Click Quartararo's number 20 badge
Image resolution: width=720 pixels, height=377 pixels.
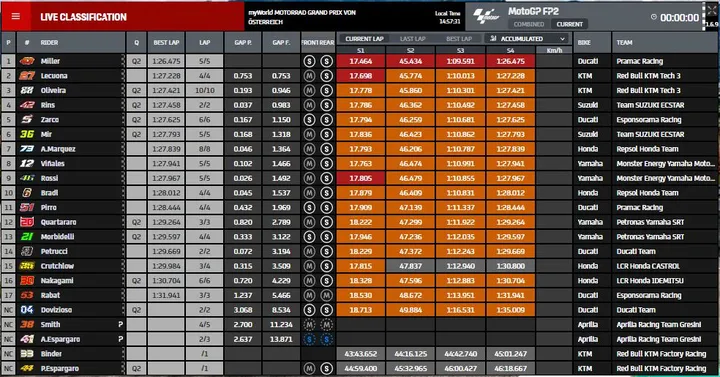pos(27,222)
